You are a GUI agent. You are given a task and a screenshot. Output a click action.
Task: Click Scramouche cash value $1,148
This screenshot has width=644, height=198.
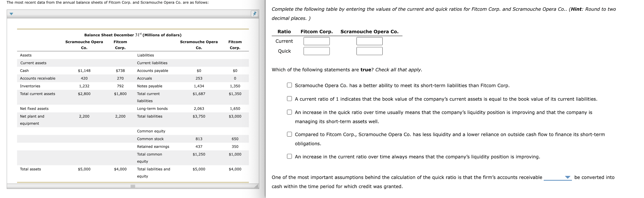84,71
